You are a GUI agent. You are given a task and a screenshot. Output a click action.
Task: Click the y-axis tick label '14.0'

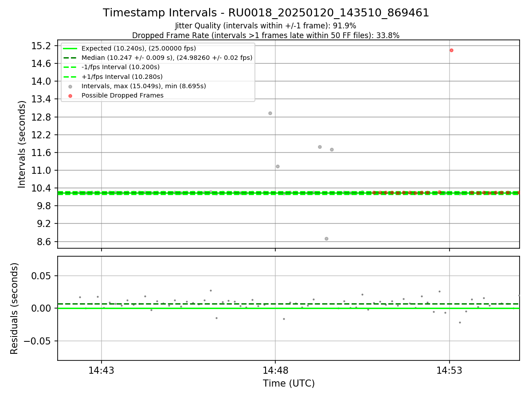(42, 82)
